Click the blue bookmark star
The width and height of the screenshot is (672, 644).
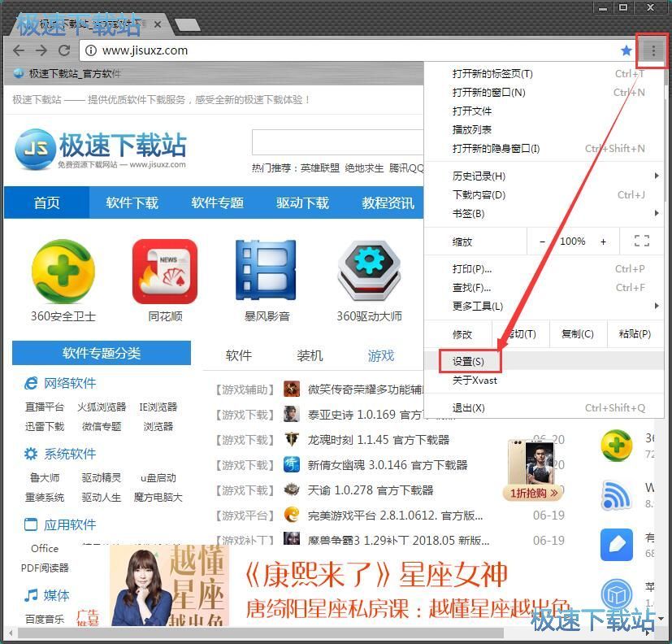click(626, 50)
